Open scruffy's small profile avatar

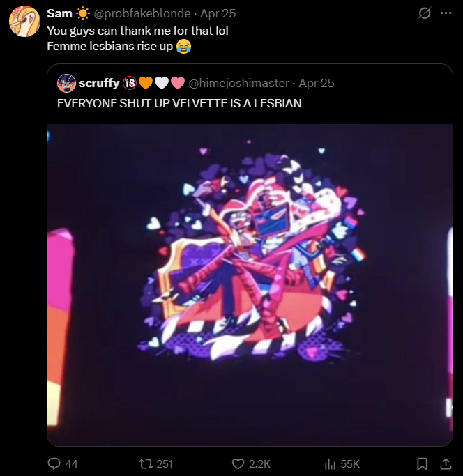(x=66, y=83)
